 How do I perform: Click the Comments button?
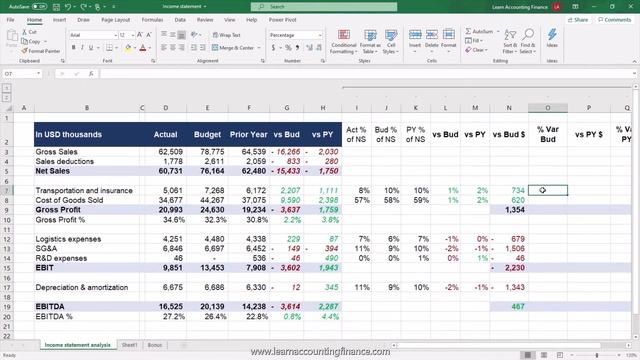[x=614, y=20]
